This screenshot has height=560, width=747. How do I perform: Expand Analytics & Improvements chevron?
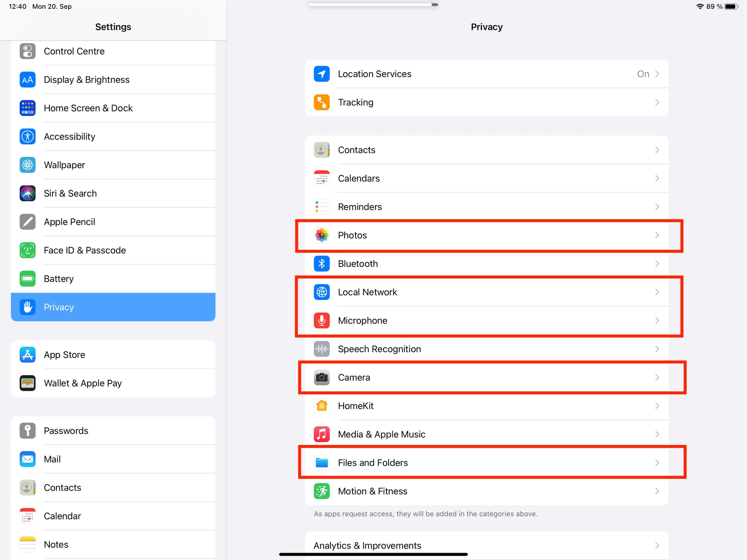657,545
